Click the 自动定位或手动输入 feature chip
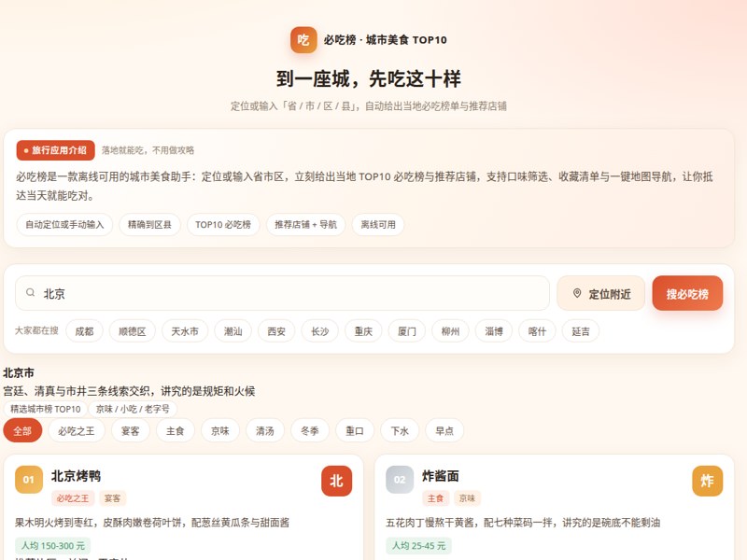The image size is (747, 560). [64, 225]
